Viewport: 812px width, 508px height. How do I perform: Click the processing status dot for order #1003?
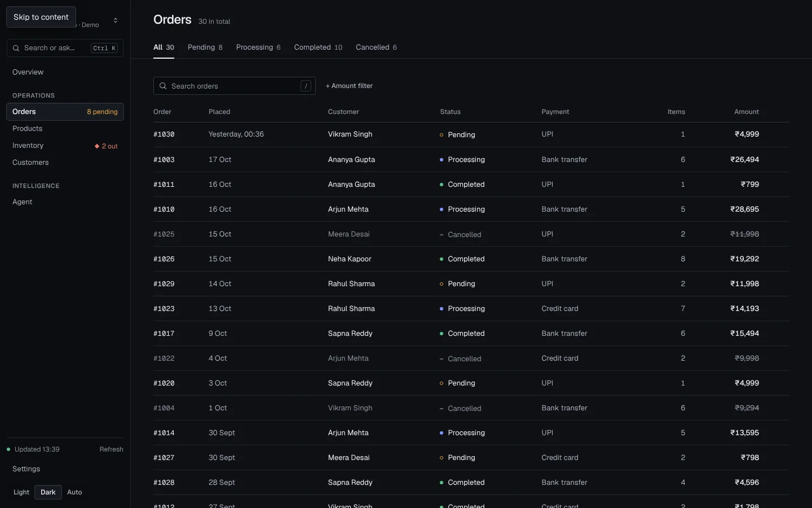[442, 160]
